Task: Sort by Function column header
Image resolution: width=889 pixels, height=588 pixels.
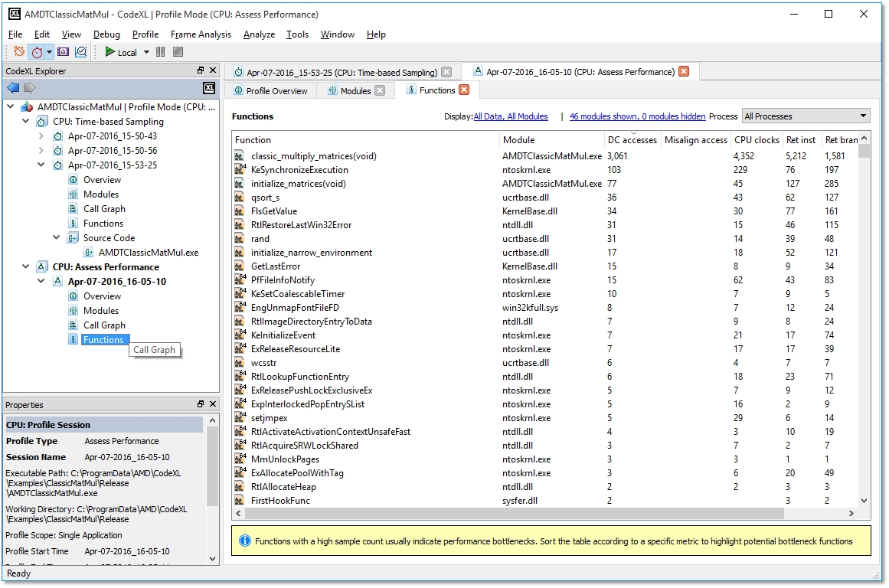Action: (x=366, y=140)
